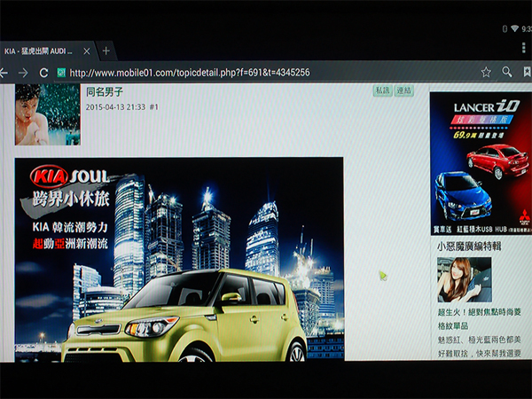Click the post number #1
This screenshot has height=399, width=532.
click(154, 107)
